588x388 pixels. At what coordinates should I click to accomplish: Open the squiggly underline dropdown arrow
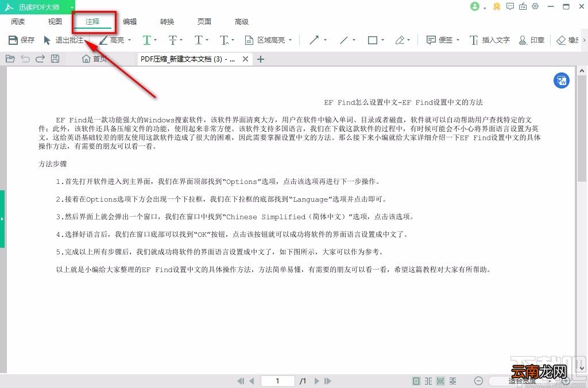[207, 40]
